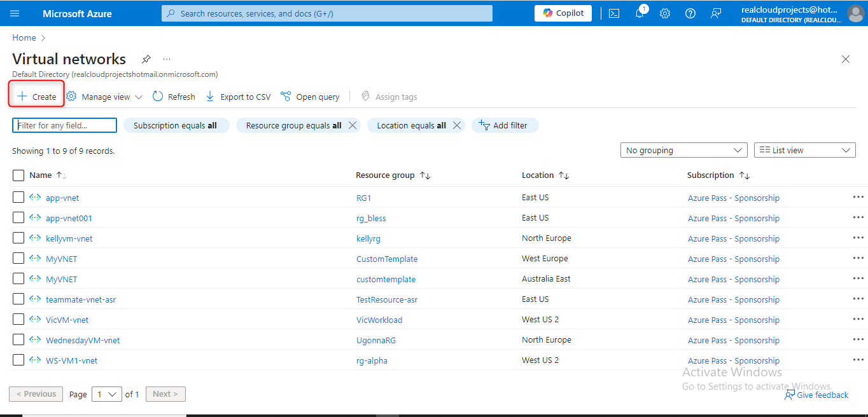Remove the Location equals all filter
The height and width of the screenshot is (417, 868).
tap(457, 125)
